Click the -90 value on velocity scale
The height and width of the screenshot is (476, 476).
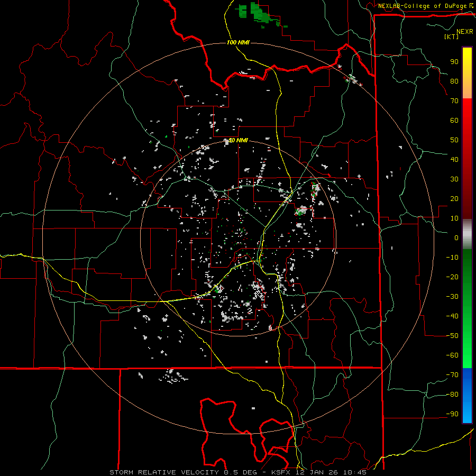click(452, 414)
